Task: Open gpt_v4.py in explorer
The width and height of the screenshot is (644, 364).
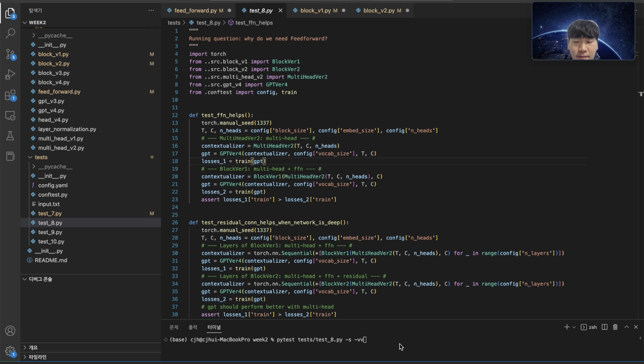Action: 91,111
